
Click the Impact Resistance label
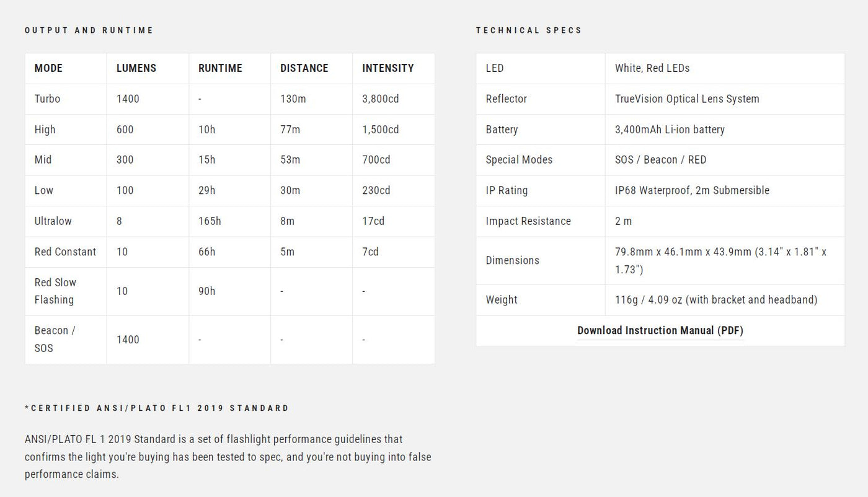point(528,221)
